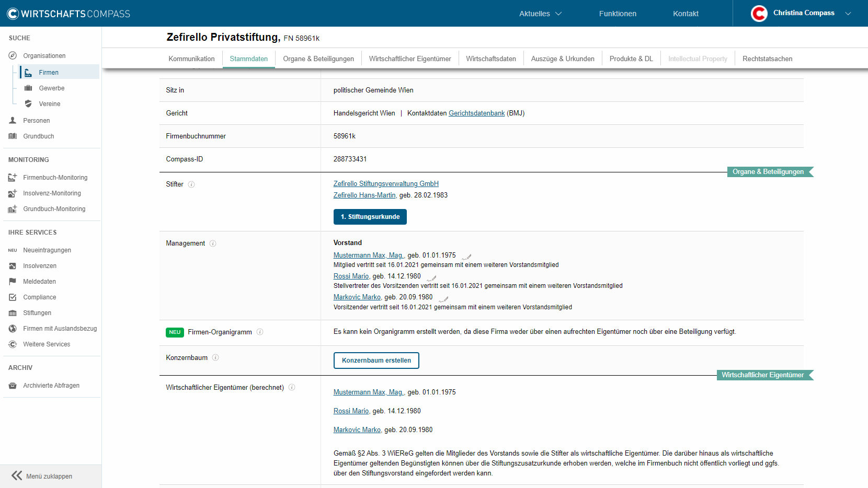868x488 pixels.
Task: Click Compass-ID value 288733431
Action: (350, 159)
